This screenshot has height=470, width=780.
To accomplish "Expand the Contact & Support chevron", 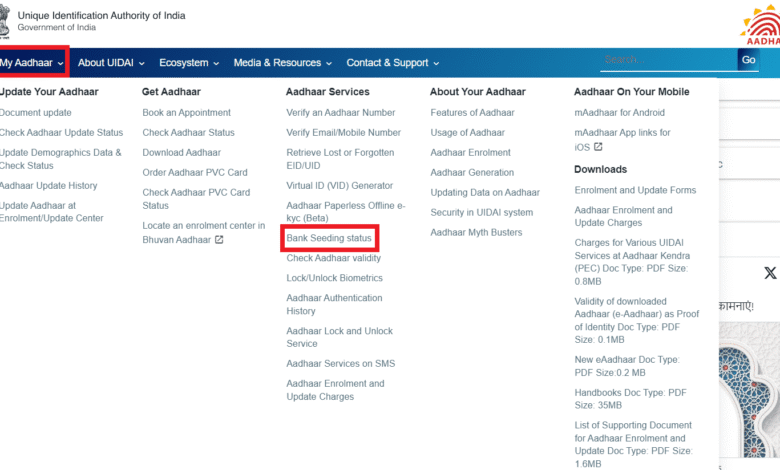I will coord(436,64).
